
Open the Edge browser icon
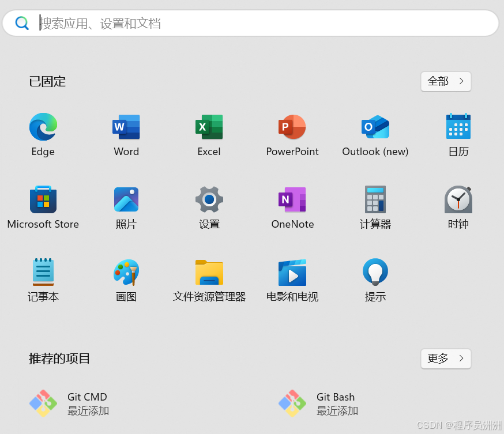click(x=43, y=127)
